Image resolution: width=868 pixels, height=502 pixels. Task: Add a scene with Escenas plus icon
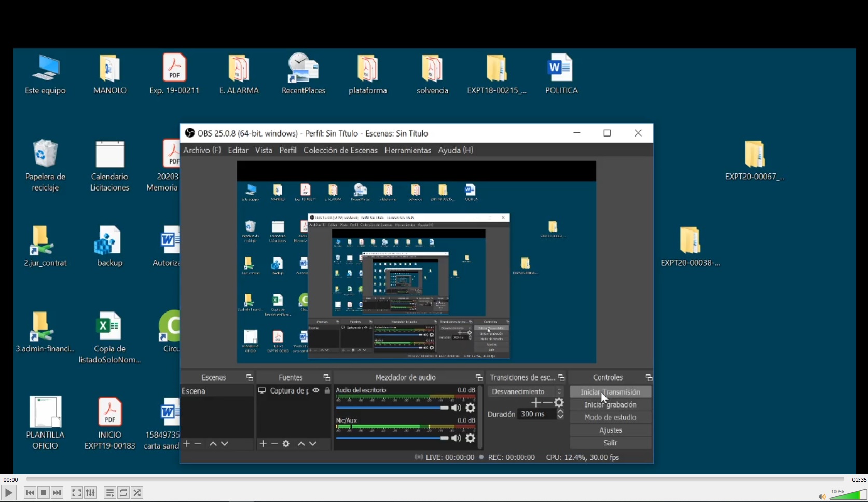coord(186,444)
